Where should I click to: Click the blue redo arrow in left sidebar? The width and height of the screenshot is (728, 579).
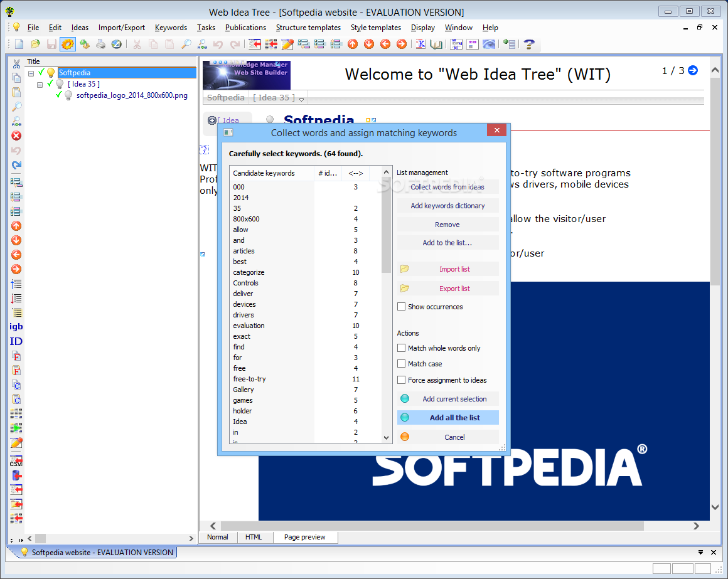point(16,165)
